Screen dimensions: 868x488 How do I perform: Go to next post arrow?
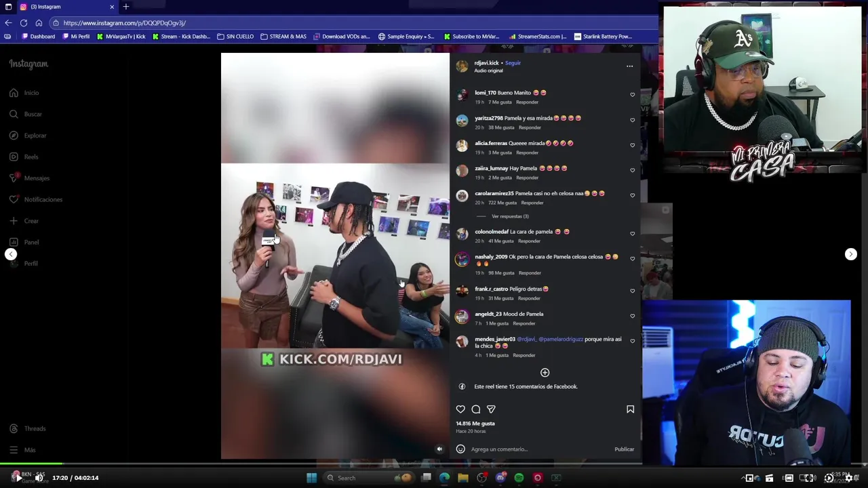click(x=851, y=254)
